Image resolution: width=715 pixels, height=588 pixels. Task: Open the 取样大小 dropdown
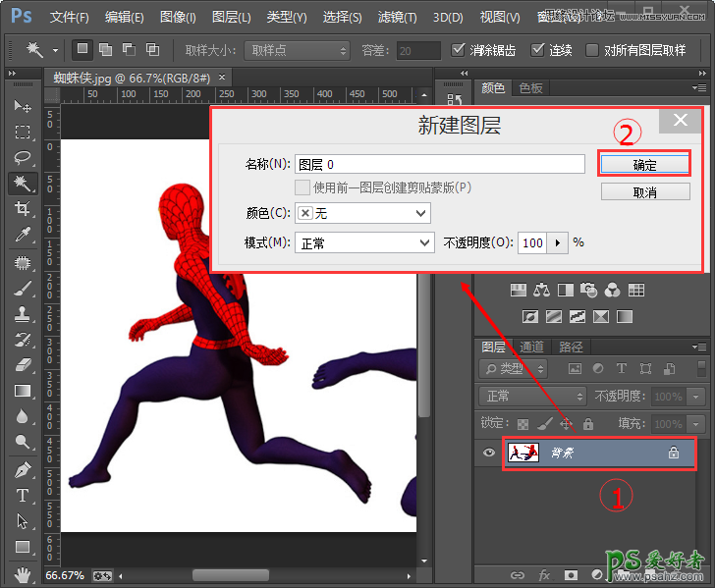(298, 50)
